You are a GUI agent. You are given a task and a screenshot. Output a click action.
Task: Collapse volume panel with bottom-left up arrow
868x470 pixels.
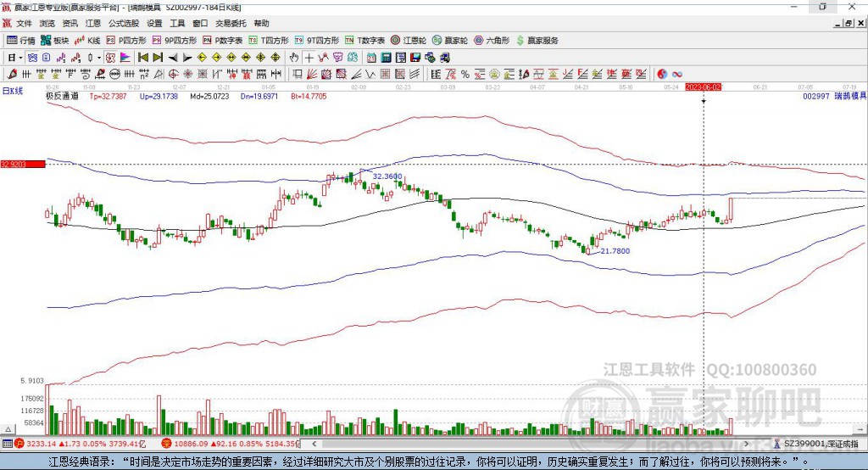pos(8,429)
